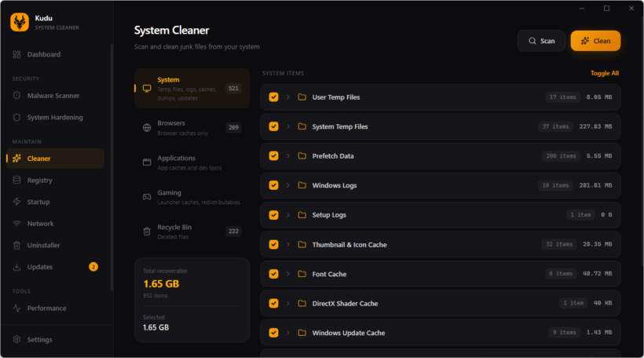Uncheck the Windows Logs checkbox

click(273, 185)
